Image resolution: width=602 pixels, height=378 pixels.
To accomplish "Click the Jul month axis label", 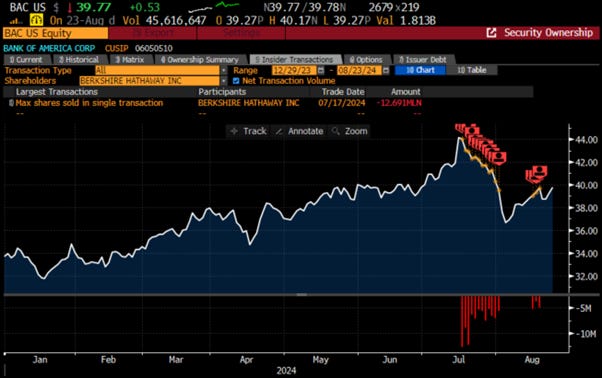I will coord(458,360).
